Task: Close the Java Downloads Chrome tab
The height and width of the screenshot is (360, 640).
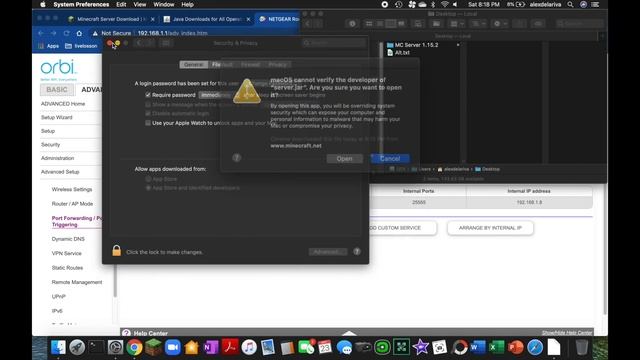Action: pos(248,19)
